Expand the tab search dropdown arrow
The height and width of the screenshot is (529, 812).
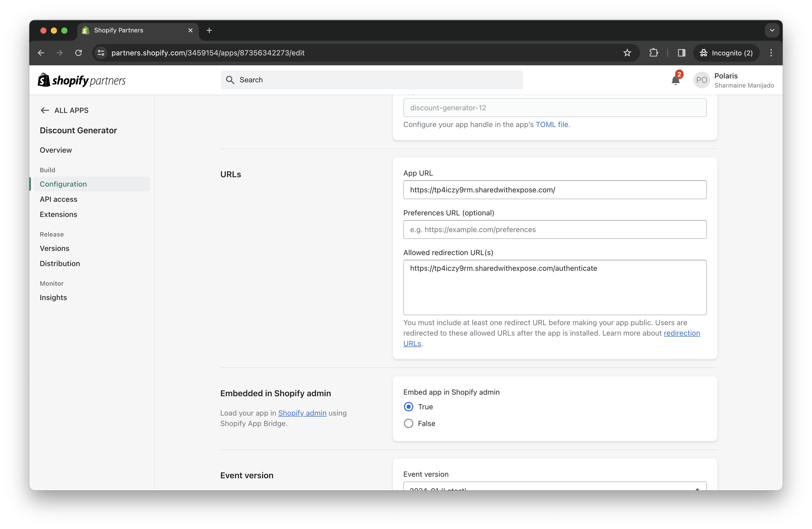tap(772, 30)
